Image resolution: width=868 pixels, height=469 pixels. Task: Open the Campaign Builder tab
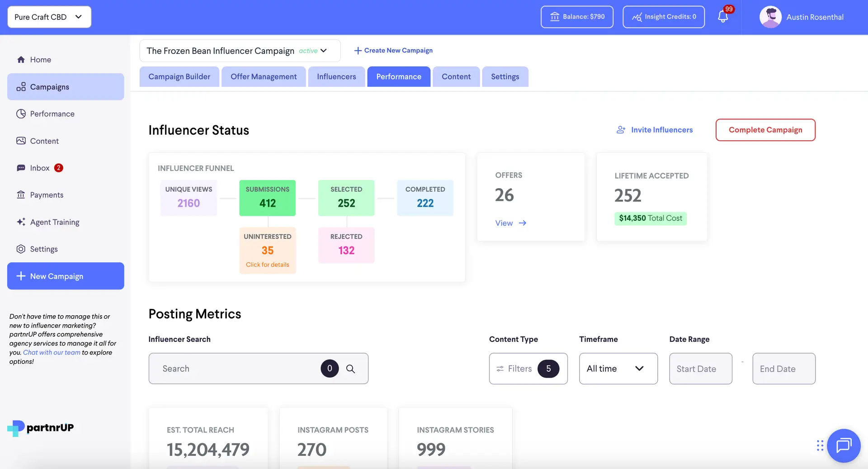click(x=179, y=76)
